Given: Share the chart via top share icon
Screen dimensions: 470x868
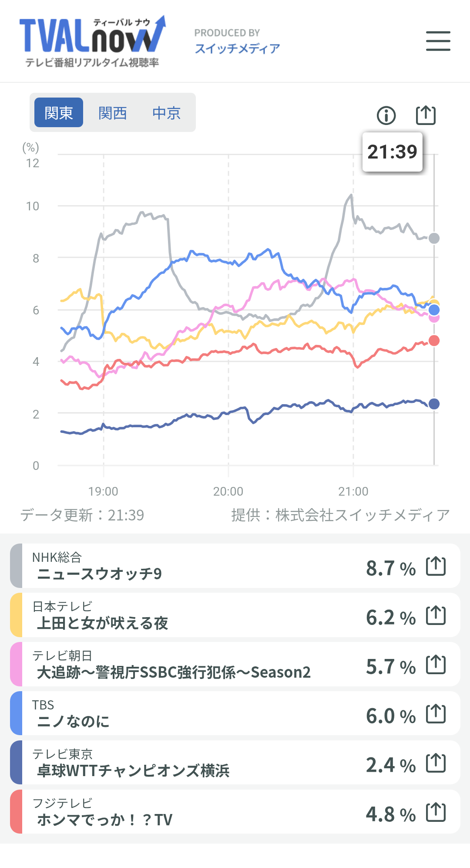Looking at the screenshot, I should pyautogui.click(x=426, y=115).
